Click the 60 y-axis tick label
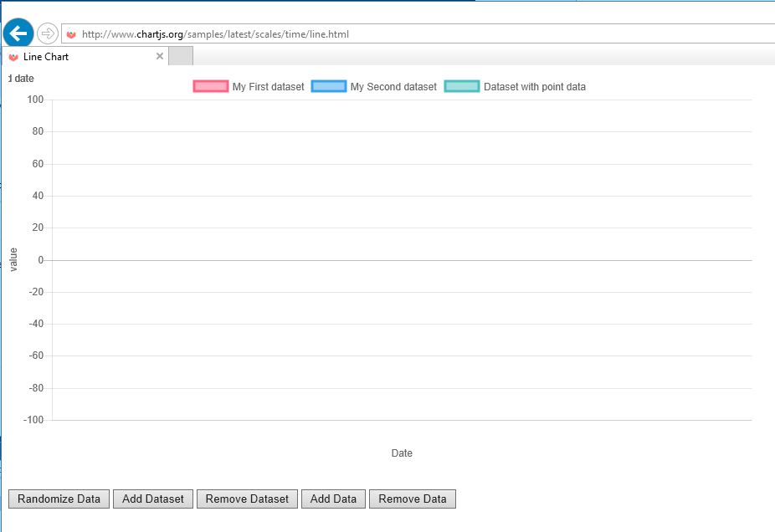This screenshot has height=532, width=775. tap(38, 164)
